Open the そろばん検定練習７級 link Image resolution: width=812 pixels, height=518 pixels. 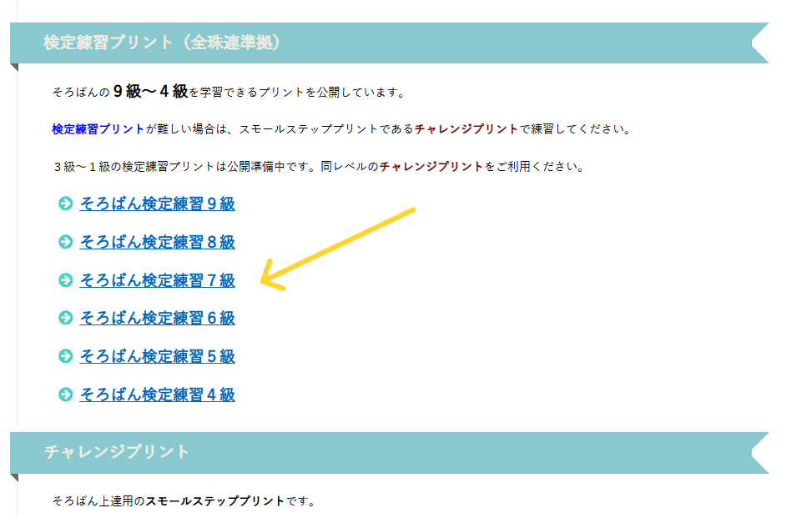[157, 280]
